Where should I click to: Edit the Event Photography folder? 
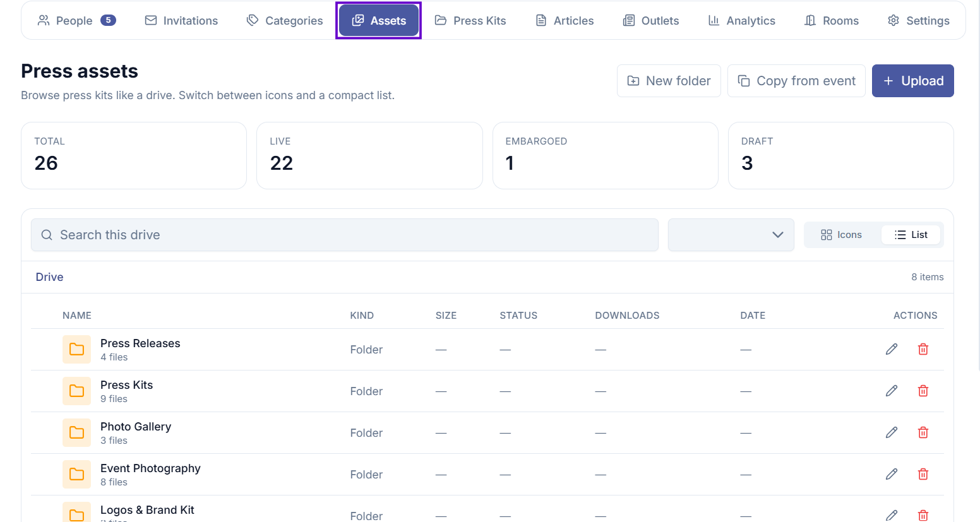click(x=892, y=474)
